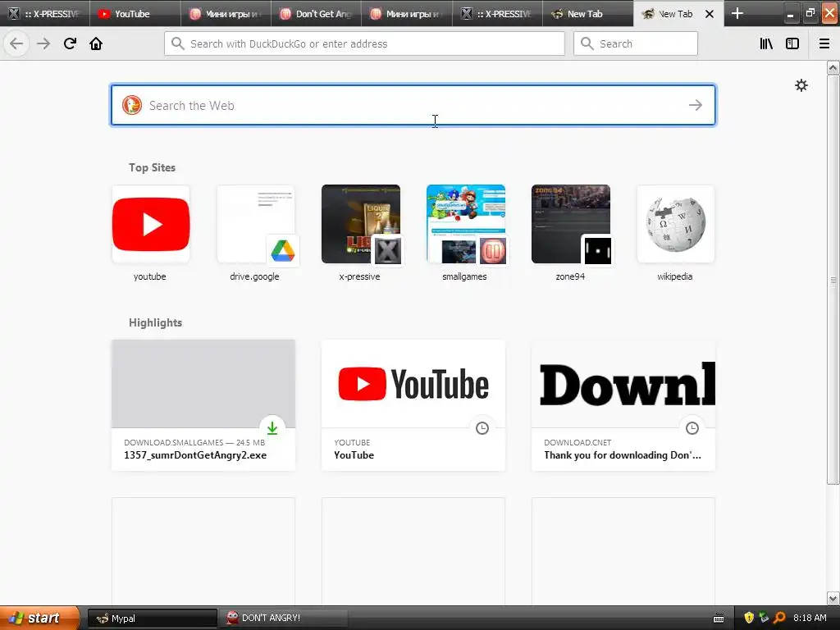Screen dimensions: 840x630
Task: Open the Library bookshelf icon
Action: click(x=766, y=43)
